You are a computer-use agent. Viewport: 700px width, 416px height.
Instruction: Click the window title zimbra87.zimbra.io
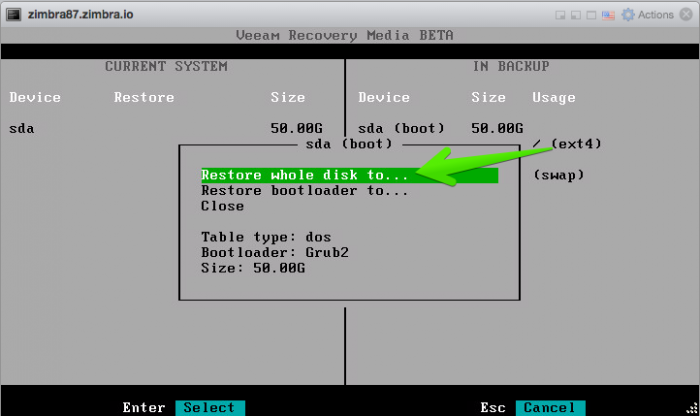[80, 15]
